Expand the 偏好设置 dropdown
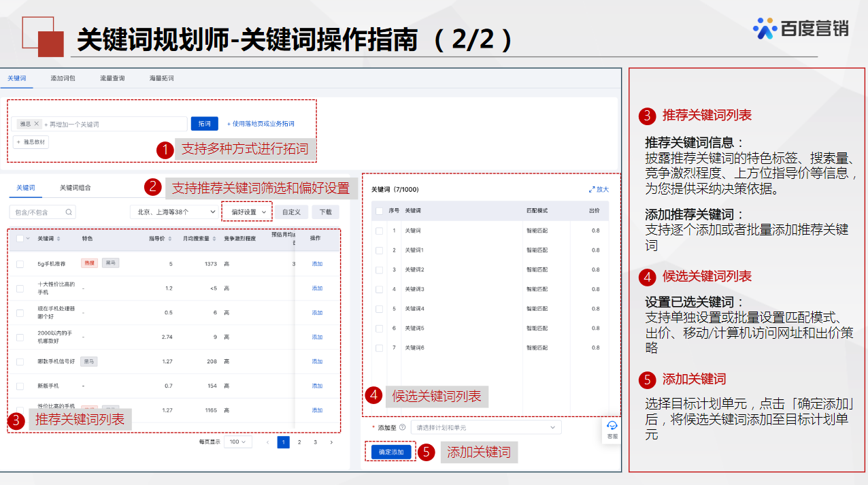 coord(246,212)
